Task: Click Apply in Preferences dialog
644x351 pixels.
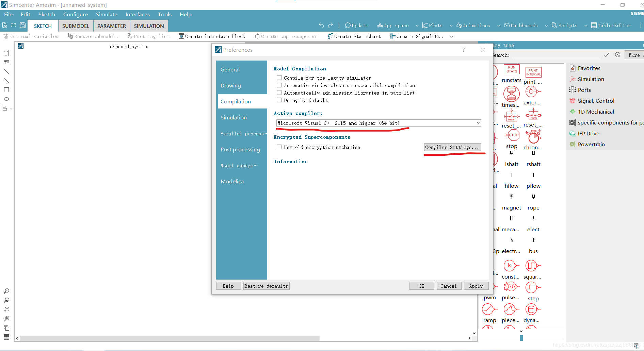Action: click(x=476, y=286)
